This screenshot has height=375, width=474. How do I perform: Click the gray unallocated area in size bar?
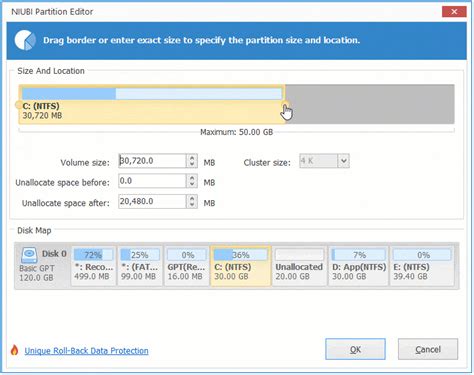370,104
